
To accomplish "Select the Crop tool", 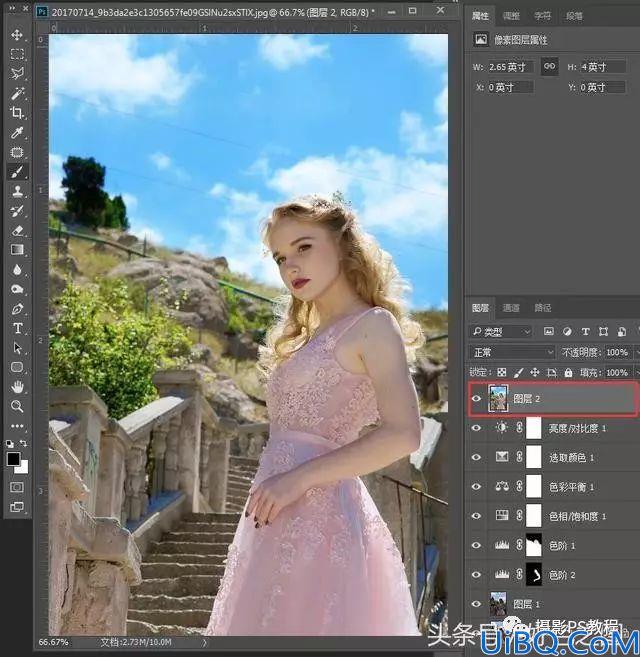I will click(17, 112).
